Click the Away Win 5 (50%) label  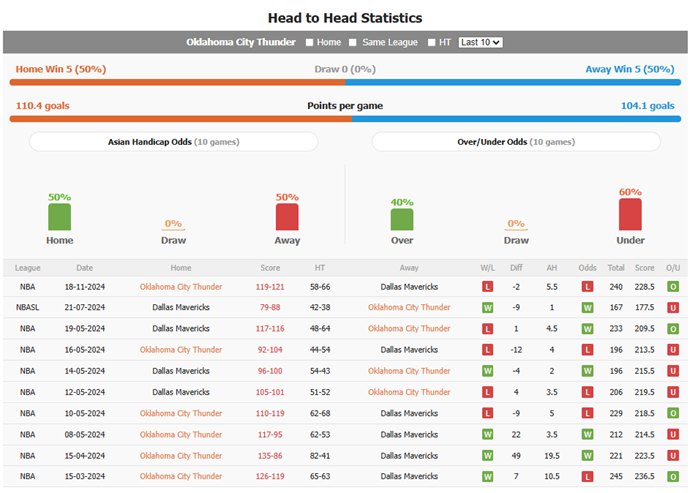point(630,69)
